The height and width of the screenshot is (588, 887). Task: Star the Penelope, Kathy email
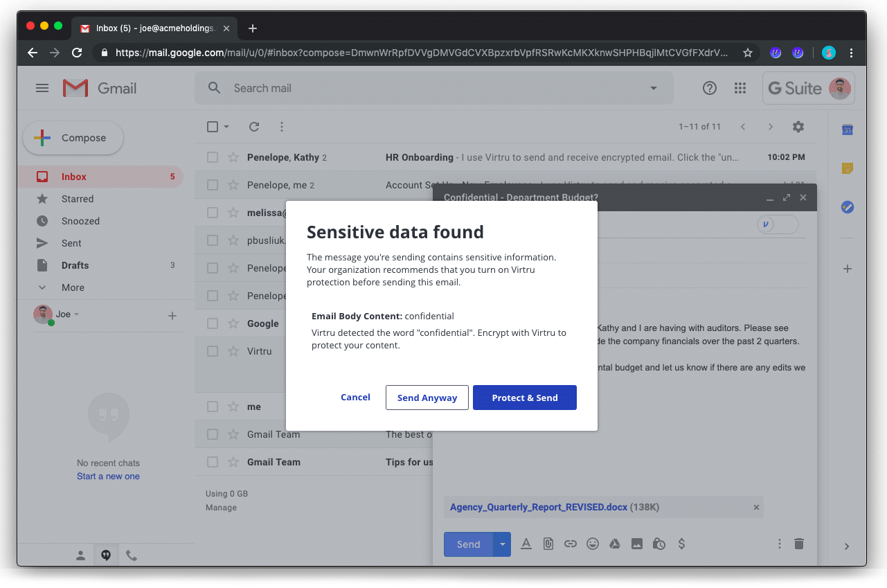[233, 157]
